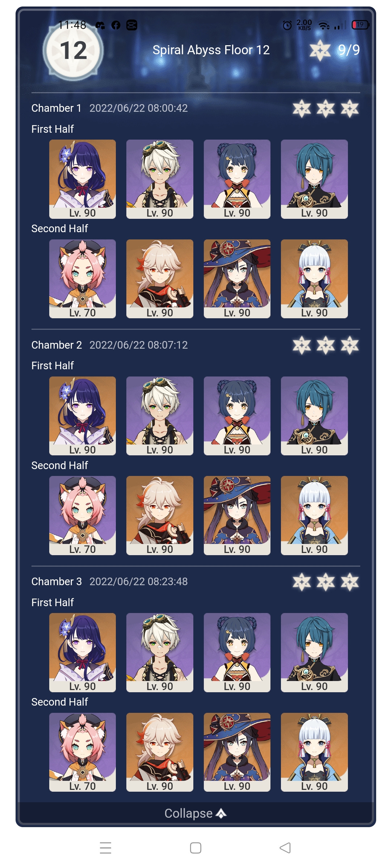Select Mona portrait in Chamber 2 Second Half
The height and width of the screenshot is (868, 391).
pos(237,515)
